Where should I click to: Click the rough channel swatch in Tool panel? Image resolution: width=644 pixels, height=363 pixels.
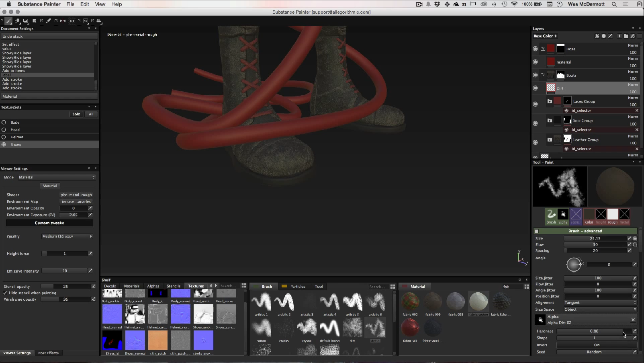(x=613, y=214)
